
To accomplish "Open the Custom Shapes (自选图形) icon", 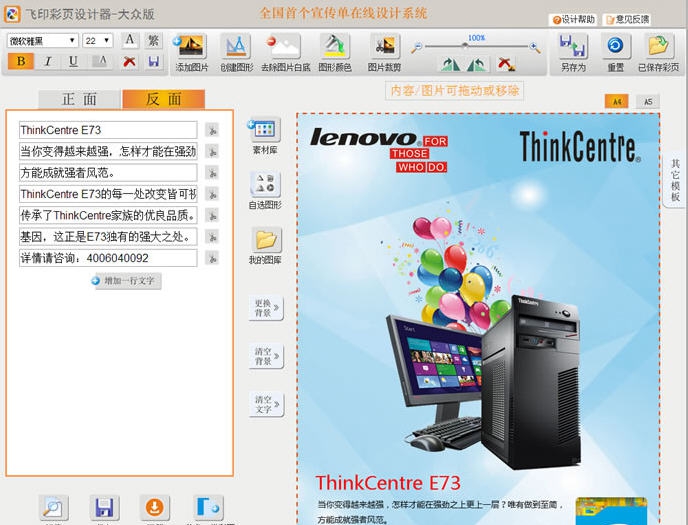I will pyautogui.click(x=265, y=184).
